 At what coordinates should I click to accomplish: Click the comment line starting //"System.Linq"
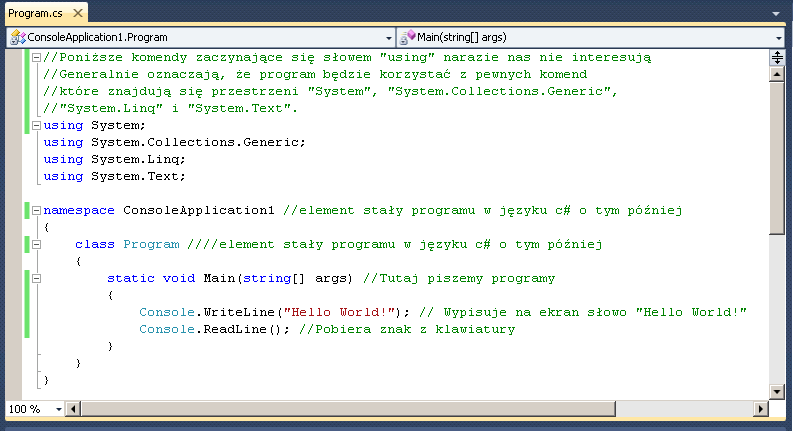[170, 108]
